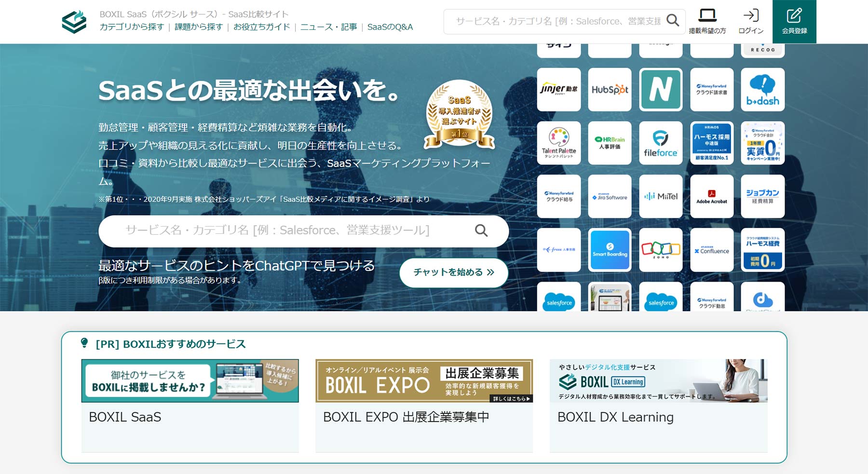Open the Confluence service tile
Screen dimensions: 868x474
tap(712, 250)
